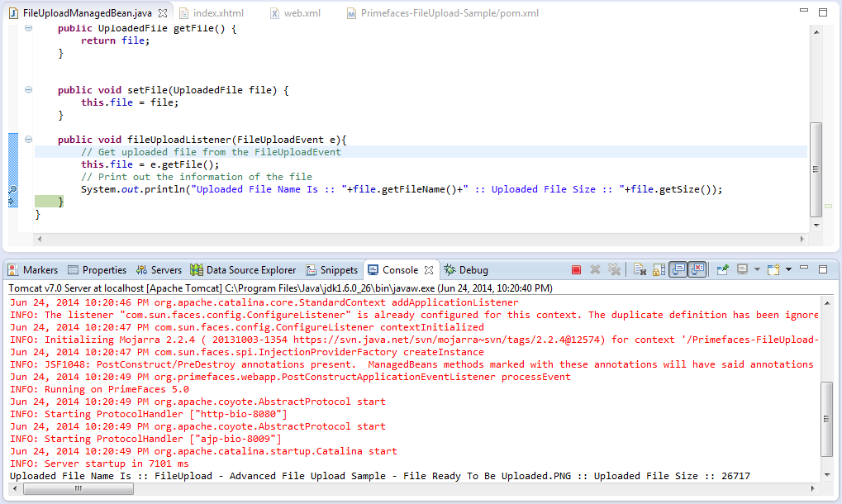Toggle show console on standard error change

pyautogui.click(x=697, y=270)
